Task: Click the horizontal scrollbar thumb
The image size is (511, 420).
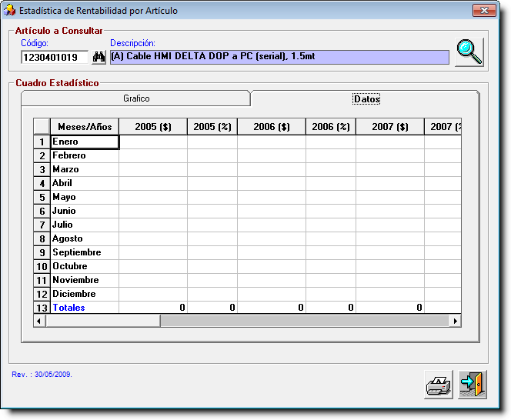Action: coord(103,322)
